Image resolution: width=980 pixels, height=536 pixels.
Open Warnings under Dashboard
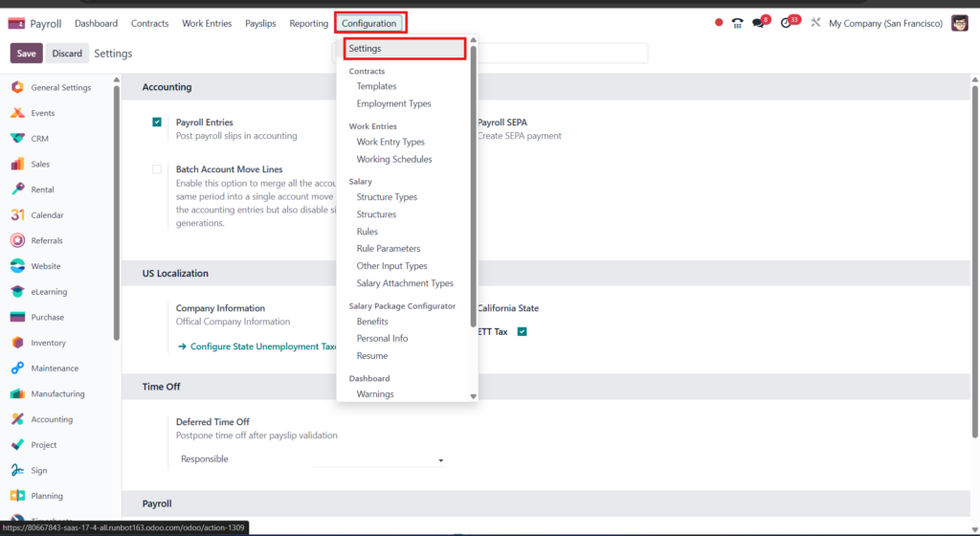point(375,394)
